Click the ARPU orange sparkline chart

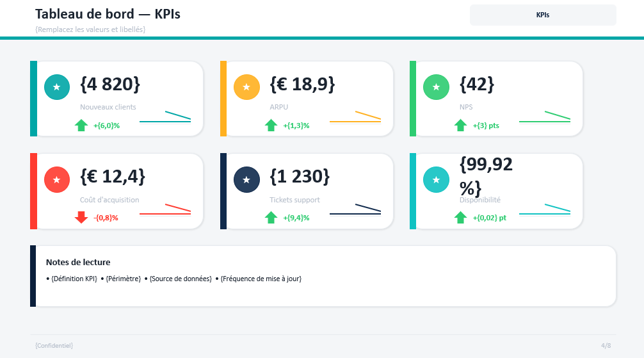pos(355,117)
